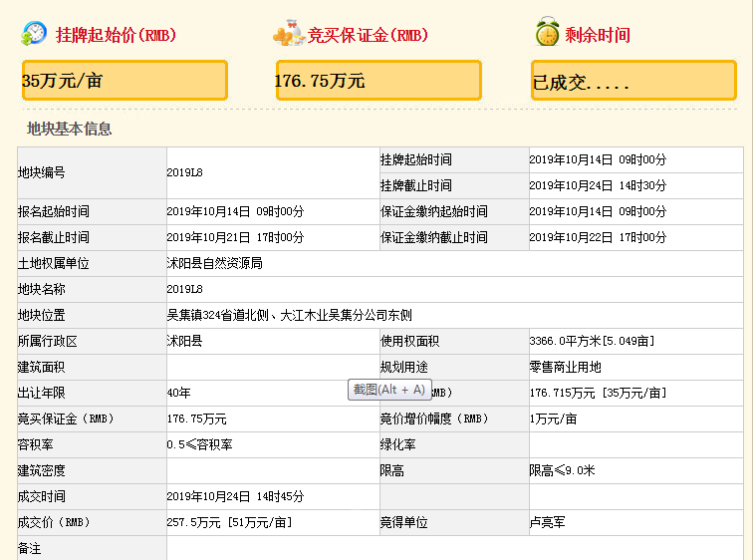Click the 报名截止时间 label
The width and height of the screenshot is (755, 560).
click(54, 238)
